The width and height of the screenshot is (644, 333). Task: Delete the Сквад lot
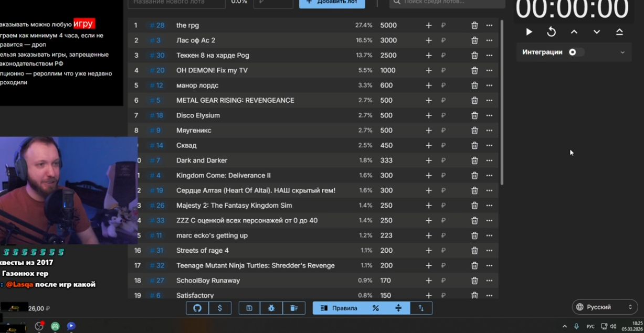coord(474,145)
